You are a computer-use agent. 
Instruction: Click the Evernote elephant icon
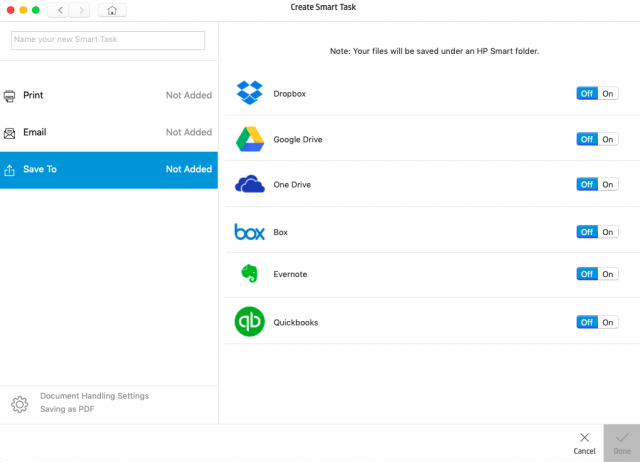point(249,274)
